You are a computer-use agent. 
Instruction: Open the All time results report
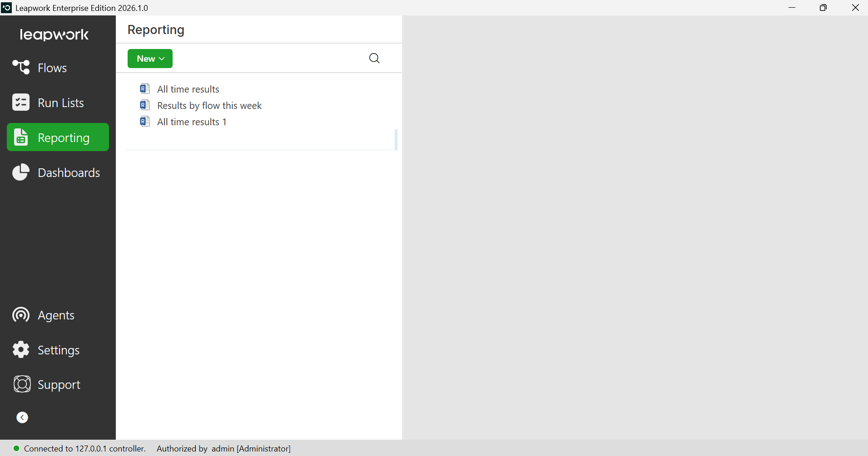[188, 89]
